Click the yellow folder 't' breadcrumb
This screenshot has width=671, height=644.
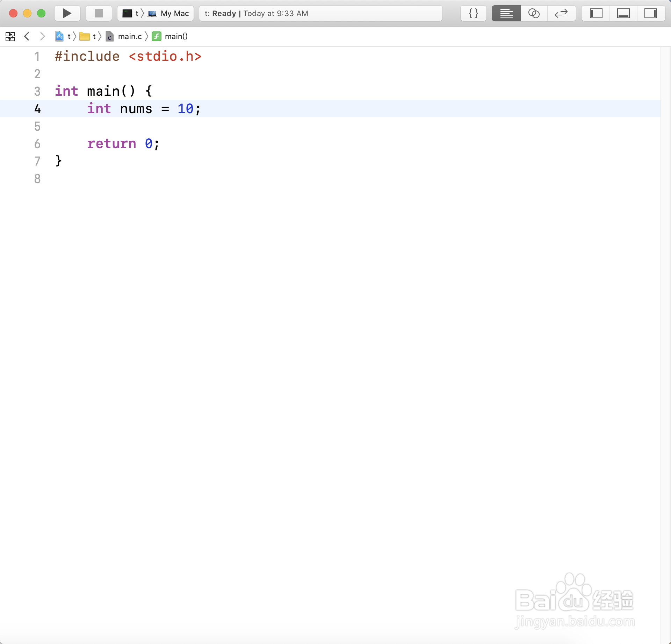[87, 36]
